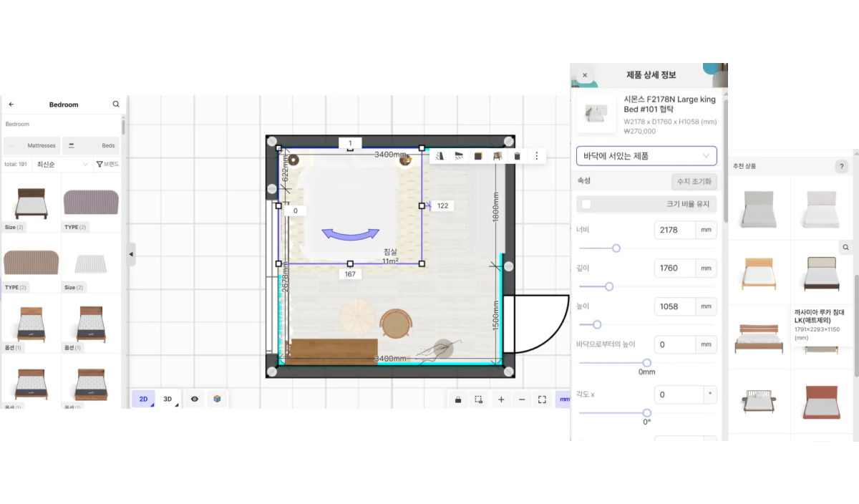859x504 pixels.
Task: Delete the selected bed with the trash icon
Action: (517, 155)
